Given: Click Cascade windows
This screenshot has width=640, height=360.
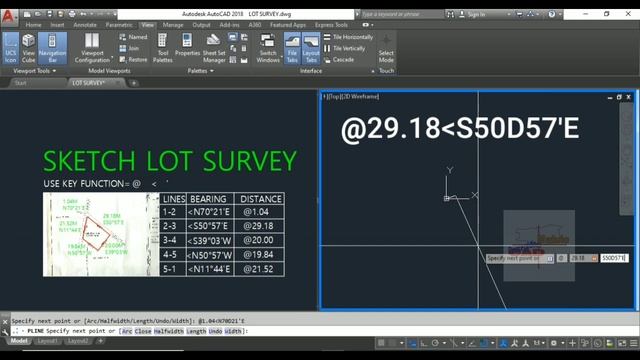Looking at the screenshot, I should 339,60.
